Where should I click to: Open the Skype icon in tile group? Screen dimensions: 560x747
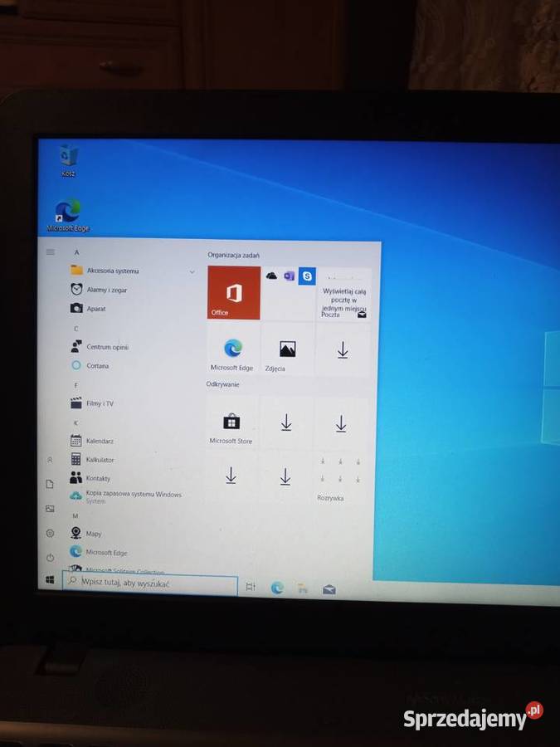point(307,276)
